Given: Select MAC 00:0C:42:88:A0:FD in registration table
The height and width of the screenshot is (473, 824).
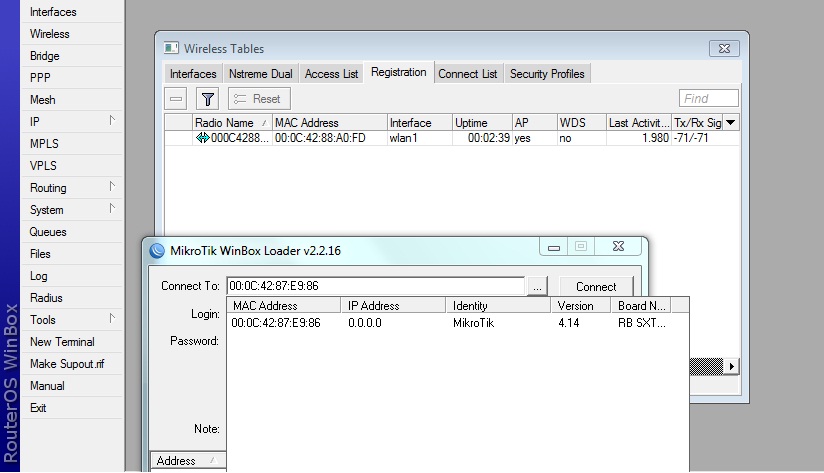Looking at the screenshot, I should point(320,138).
